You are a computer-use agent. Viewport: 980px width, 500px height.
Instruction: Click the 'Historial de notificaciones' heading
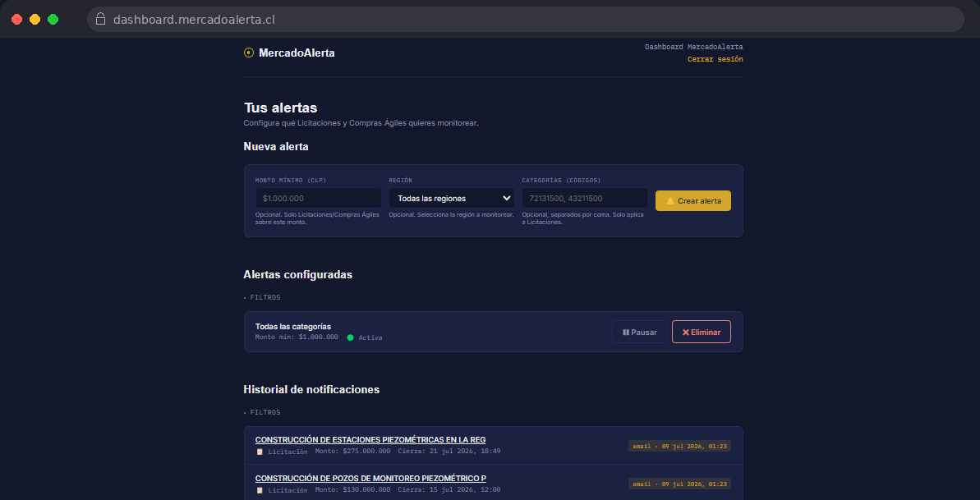(312, 390)
